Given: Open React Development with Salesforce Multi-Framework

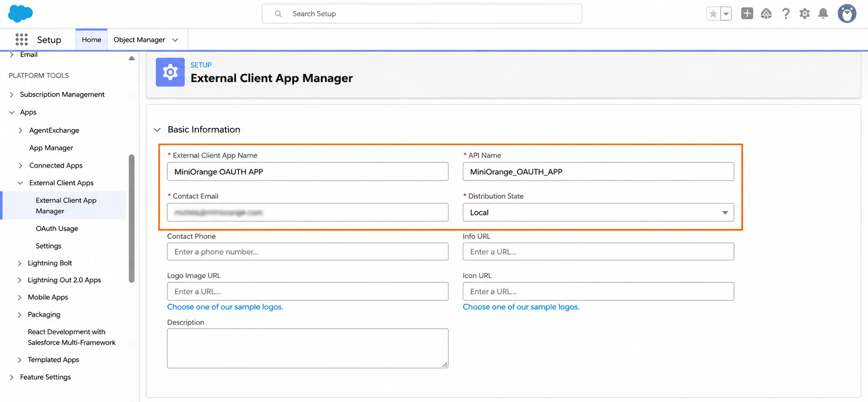Looking at the screenshot, I should 72,337.
